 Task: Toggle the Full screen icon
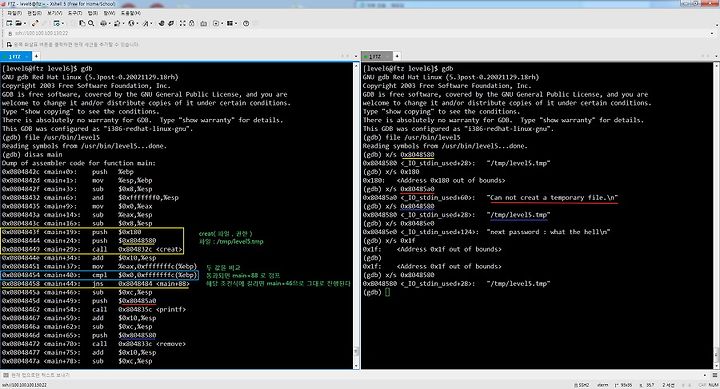[x=182, y=23]
